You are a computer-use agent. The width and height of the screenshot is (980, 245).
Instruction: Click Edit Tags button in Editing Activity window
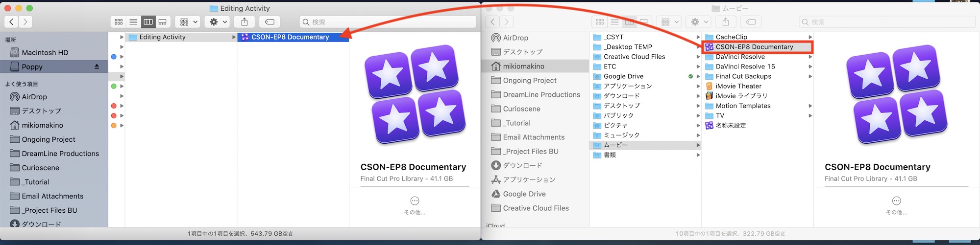pos(269,22)
